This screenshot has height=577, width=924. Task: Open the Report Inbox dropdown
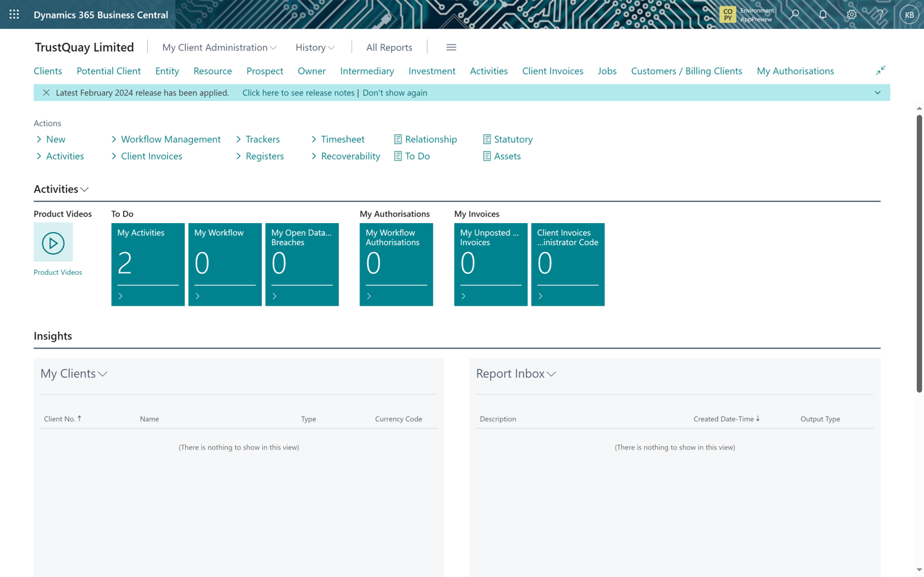(x=551, y=375)
